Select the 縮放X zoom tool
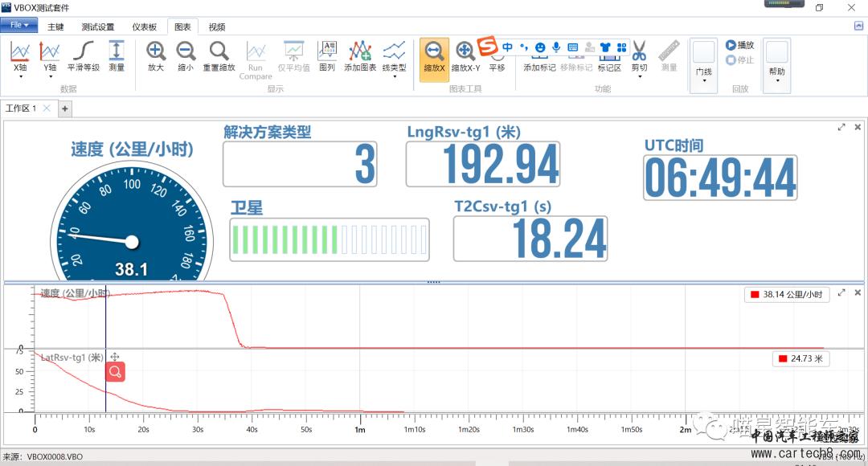This screenshot has height=466, width=868. click(434, 59)
